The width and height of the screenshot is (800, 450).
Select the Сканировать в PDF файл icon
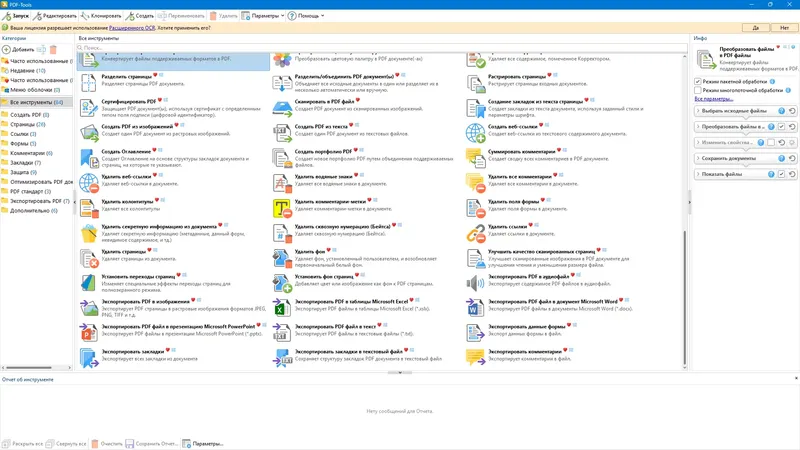pos(282,108)
